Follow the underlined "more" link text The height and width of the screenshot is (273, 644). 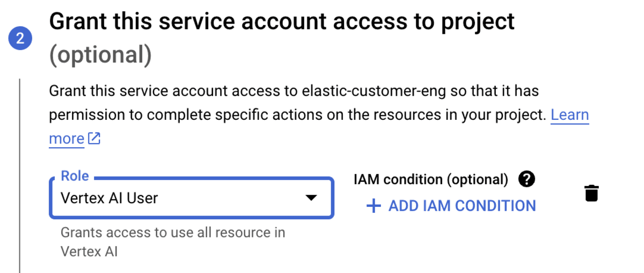[67, 139]
